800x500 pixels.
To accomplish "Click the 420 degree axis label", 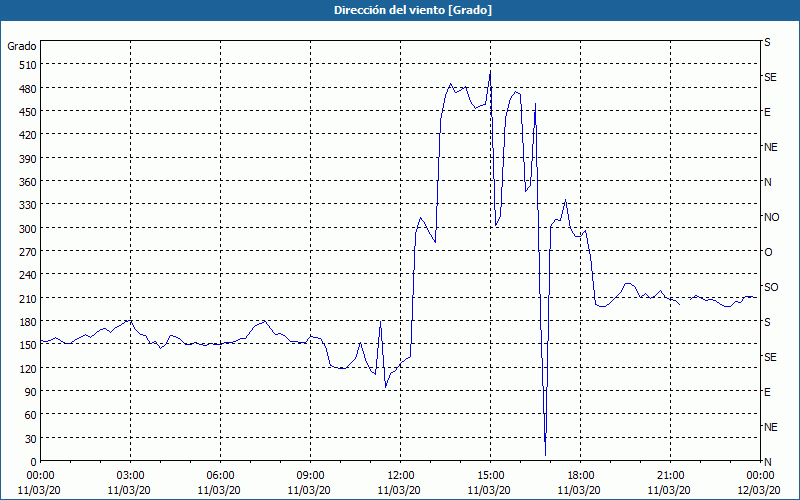I will tap(28, 135).
